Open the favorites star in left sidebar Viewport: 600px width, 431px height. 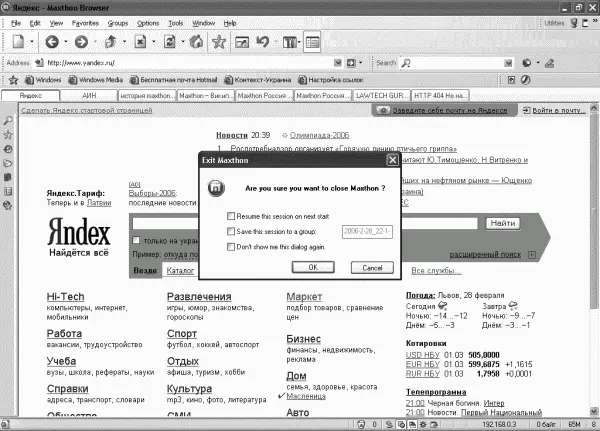[9, 135]
